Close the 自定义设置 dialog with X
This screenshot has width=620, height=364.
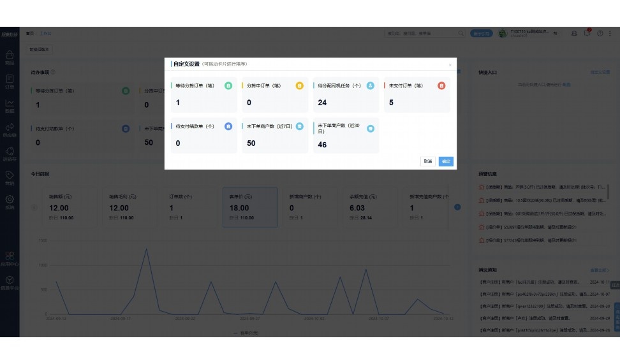click(x=450, y=65)
